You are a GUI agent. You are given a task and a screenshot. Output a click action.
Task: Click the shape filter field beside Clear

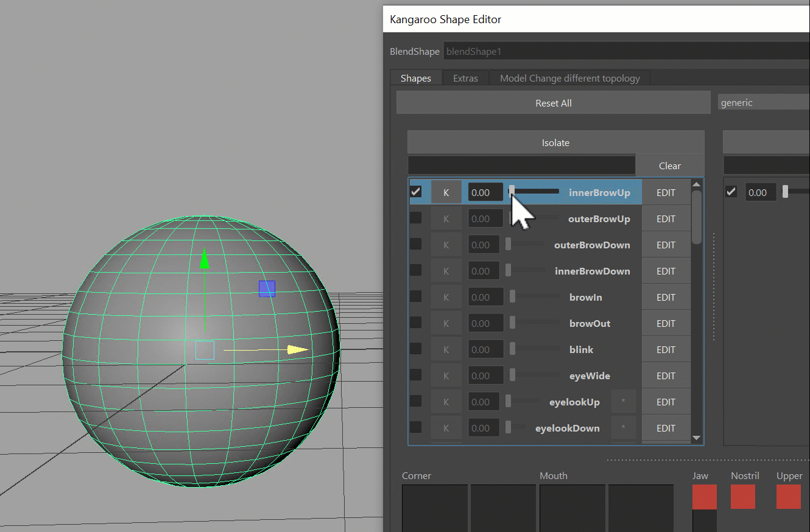pos(521,166)
